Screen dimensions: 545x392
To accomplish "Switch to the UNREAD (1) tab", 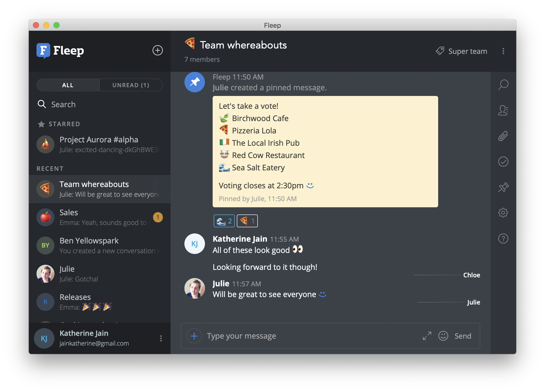I will (x=131, y=85).
